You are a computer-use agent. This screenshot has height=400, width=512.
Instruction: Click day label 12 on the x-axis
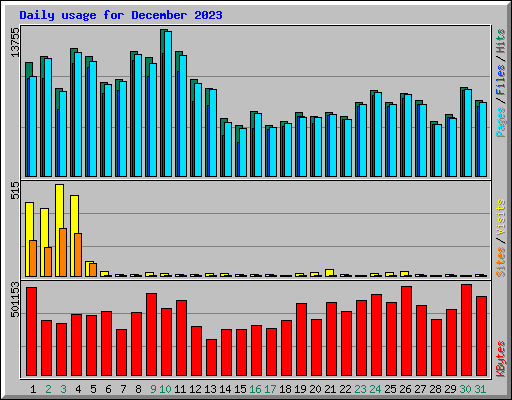click(195, 389)
